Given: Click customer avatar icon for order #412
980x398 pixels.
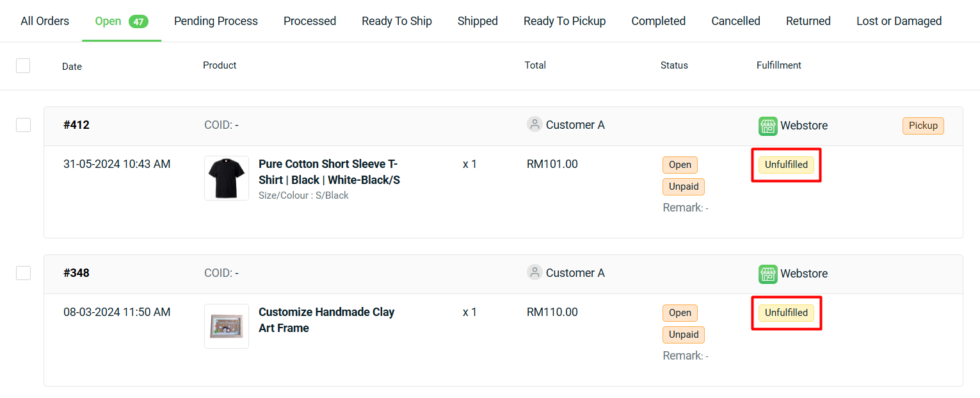Looking at the screenshot, I should coord(534,124).
